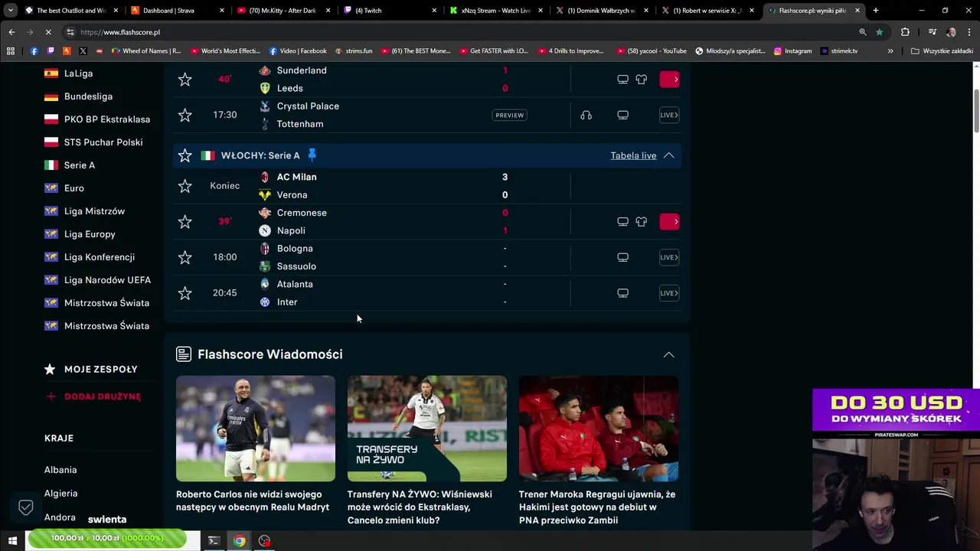Open the Wszystkie zakładki bookmarks folder
This screenshot has height=551, width=980.
coord(942,51)
